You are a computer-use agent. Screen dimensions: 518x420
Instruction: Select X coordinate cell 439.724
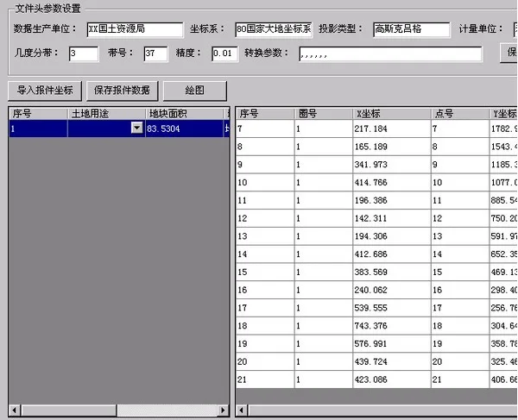tap(392, 361)
